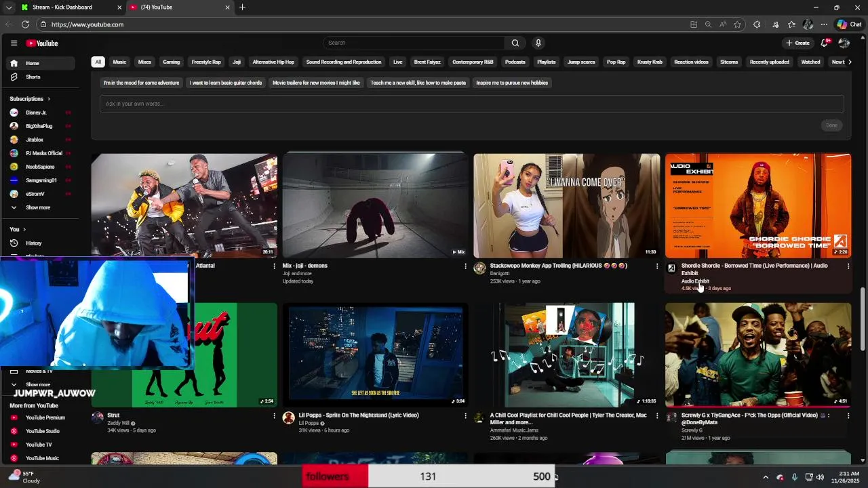This screenshot has width=868, height=488.
Task: Show more category chips with right arrow
Action: 850,62
